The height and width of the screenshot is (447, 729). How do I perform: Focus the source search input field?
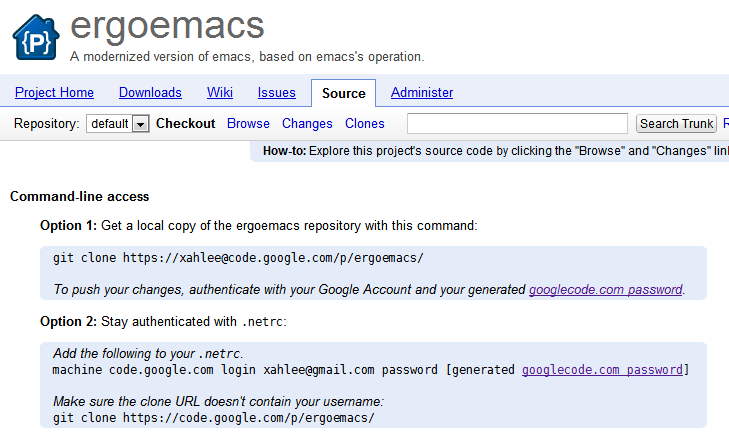coord(517,124)
